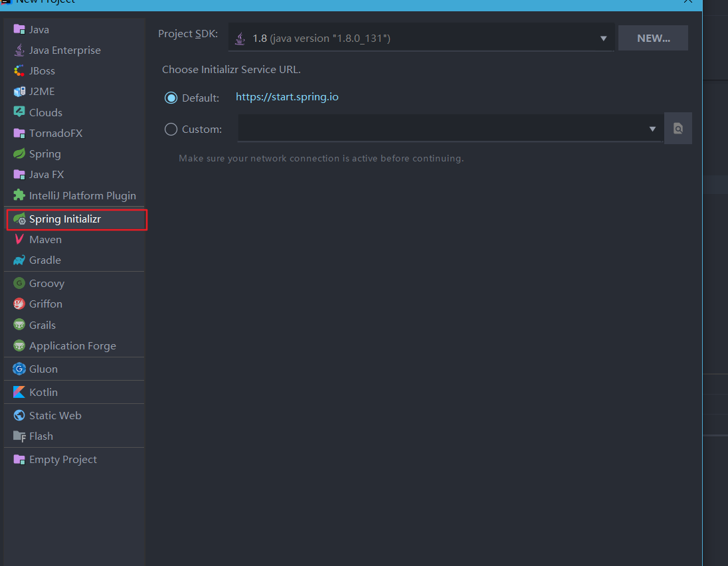
Task: Open the Project SDK dropdown arrow
Action: click(x=603, y=39)
